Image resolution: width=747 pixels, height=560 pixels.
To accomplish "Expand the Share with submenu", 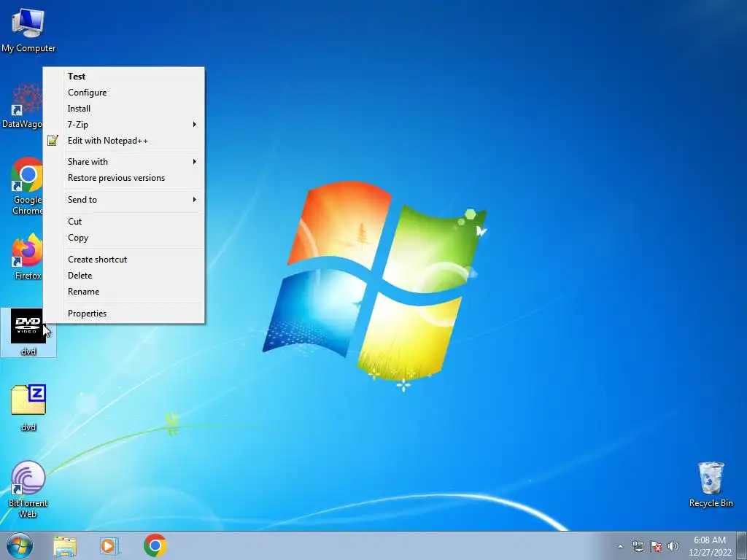I will pos(124,161).
